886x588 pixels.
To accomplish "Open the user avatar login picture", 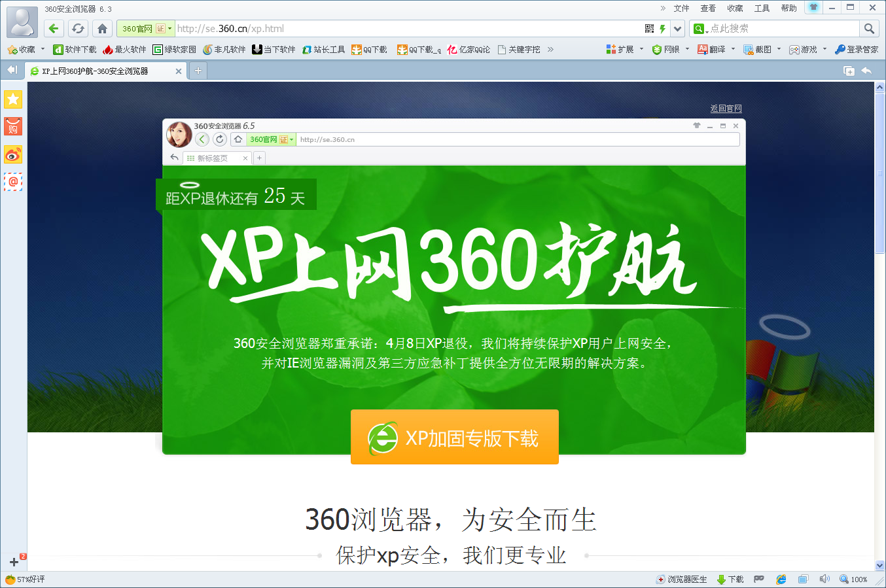I will pos(22,22).
